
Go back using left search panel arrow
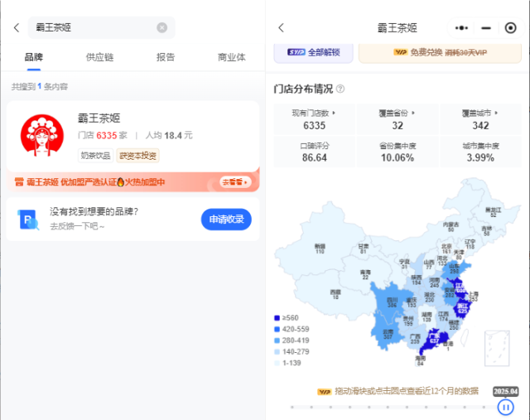17,27
